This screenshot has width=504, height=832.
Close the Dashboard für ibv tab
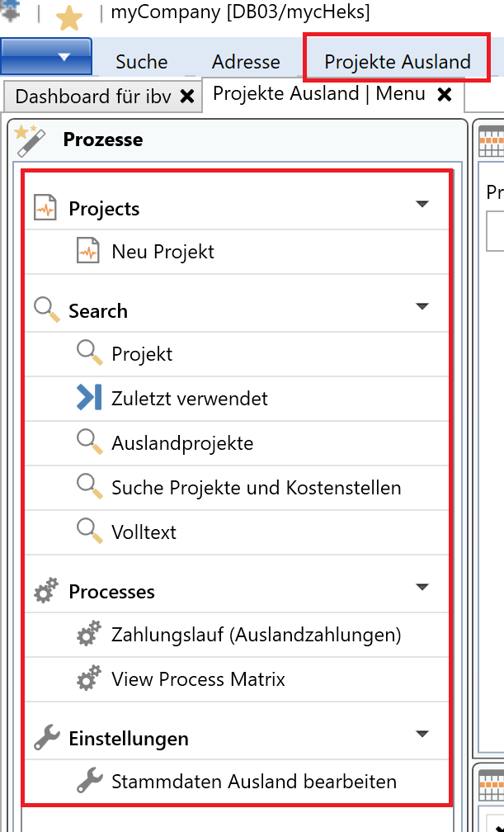coord(187,97)
